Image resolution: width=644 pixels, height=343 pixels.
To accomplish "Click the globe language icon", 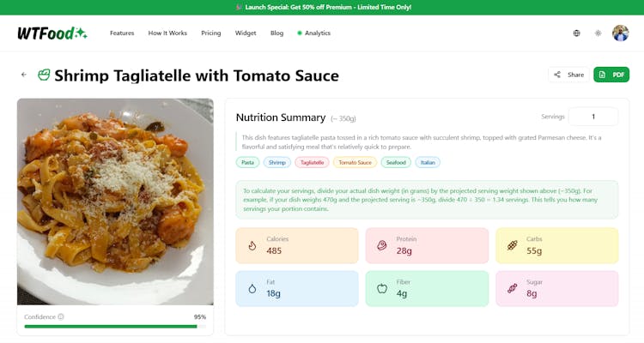I will pyautogui.click(x=576, y=33).
